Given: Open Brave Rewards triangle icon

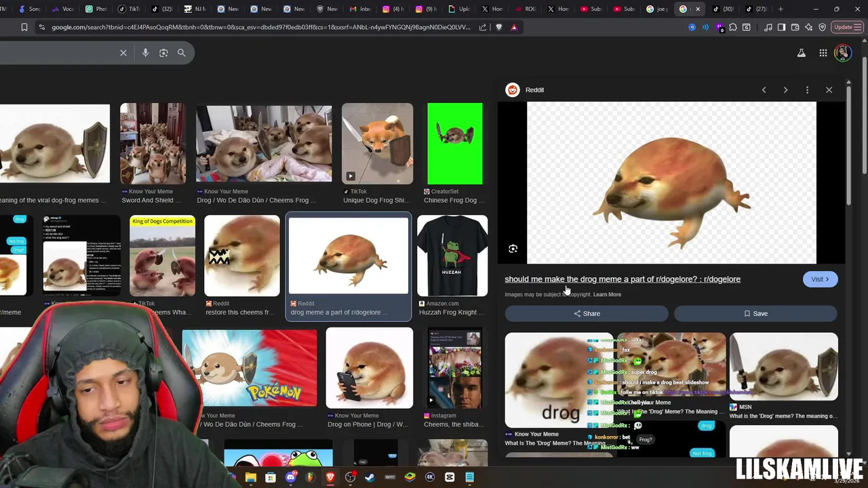Looking at the screenshot, I should pyautogui.click(x=514, y=27).
